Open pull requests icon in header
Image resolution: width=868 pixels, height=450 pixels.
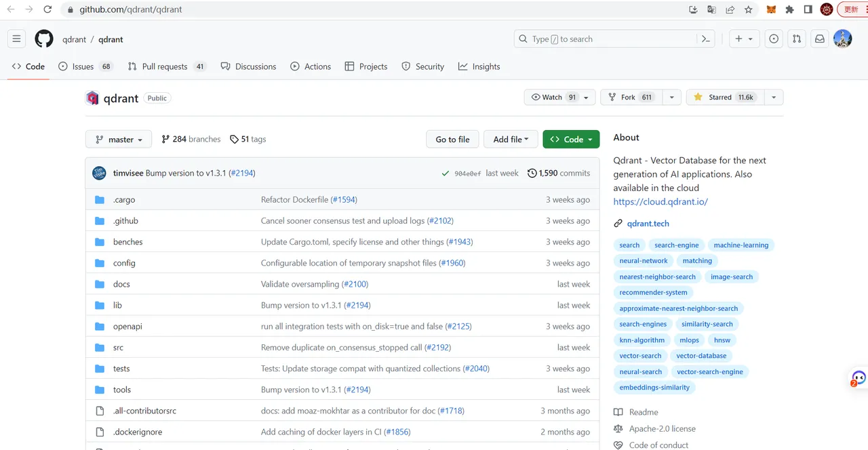pos(797,39)
